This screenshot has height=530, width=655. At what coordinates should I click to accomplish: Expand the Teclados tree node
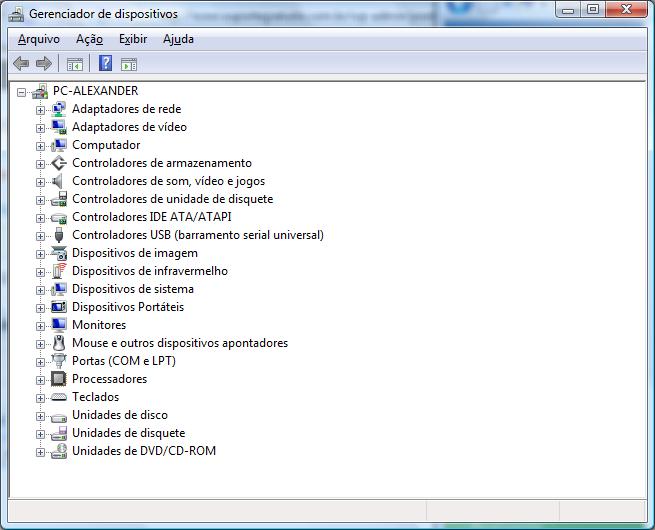41,398
